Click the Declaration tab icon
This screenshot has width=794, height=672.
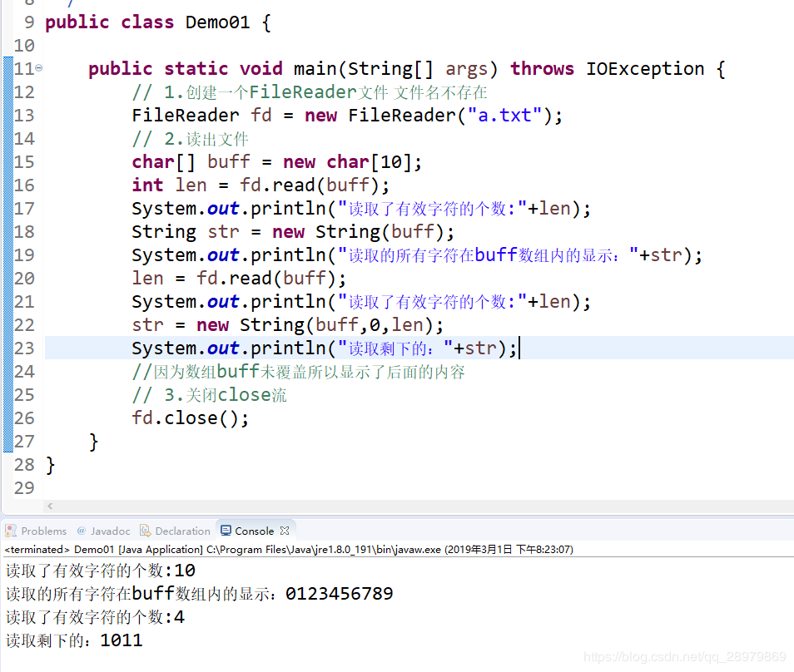click(146, 531)
